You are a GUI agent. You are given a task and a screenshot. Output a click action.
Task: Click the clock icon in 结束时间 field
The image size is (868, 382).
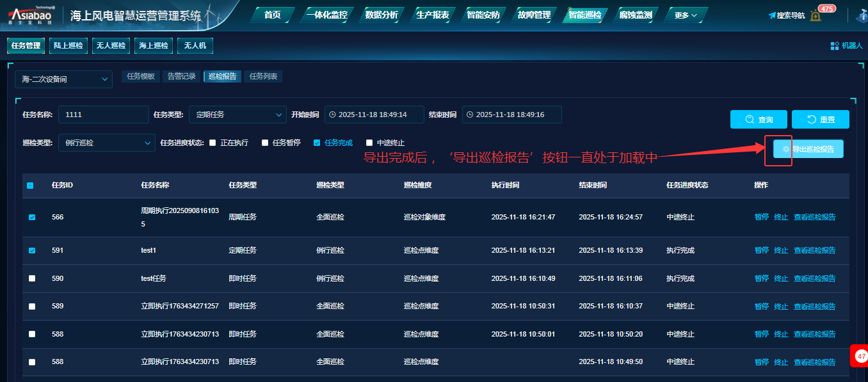(x=470, y=115)
